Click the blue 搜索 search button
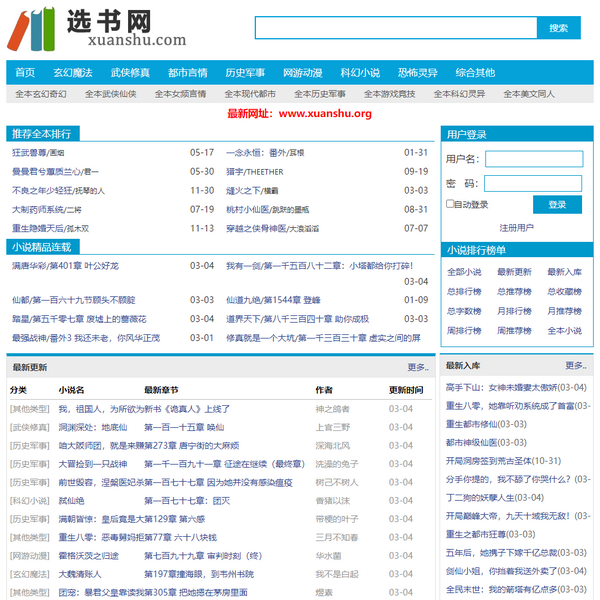This screenshot has height=600, width=600. point(558,28)
